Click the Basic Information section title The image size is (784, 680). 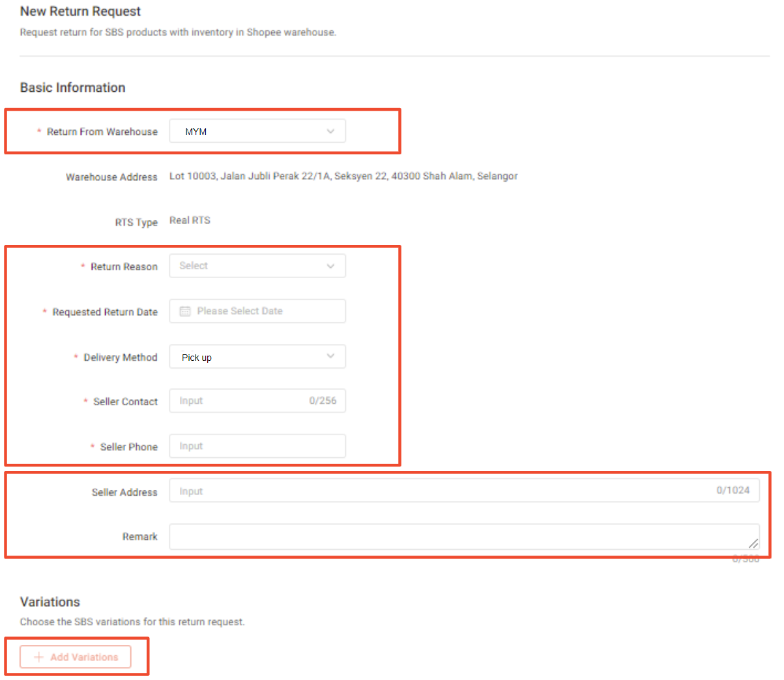(72, 87)
